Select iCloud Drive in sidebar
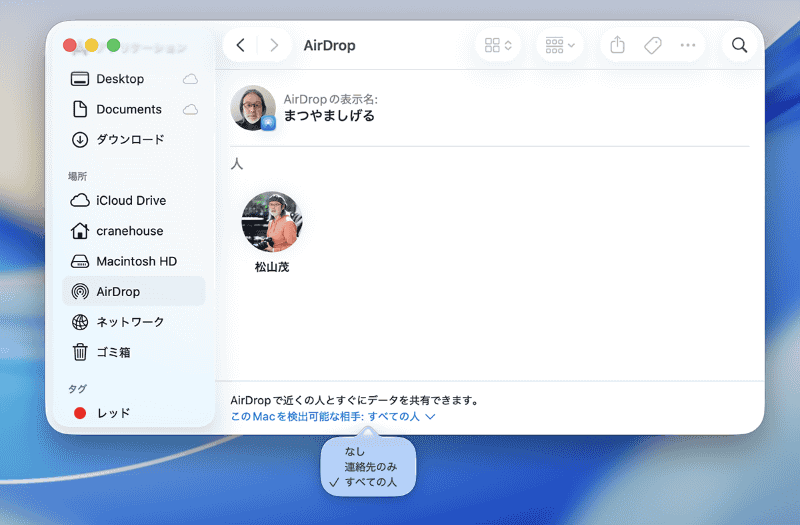This screenshot has height=525, width=800. pyautogui.click(x=134, y=201)
